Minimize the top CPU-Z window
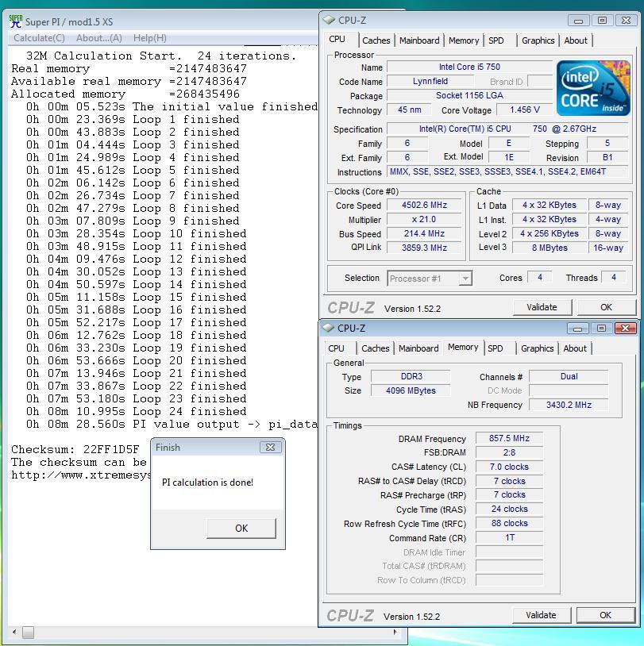This screenshot has width=644, height=646. point(578,21)
